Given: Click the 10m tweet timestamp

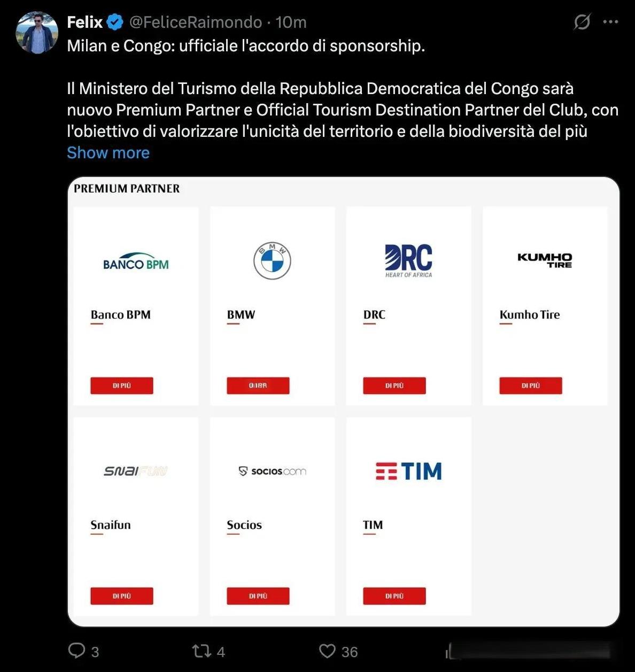Looking at the screenshot, I should click(x=291, y=22).
